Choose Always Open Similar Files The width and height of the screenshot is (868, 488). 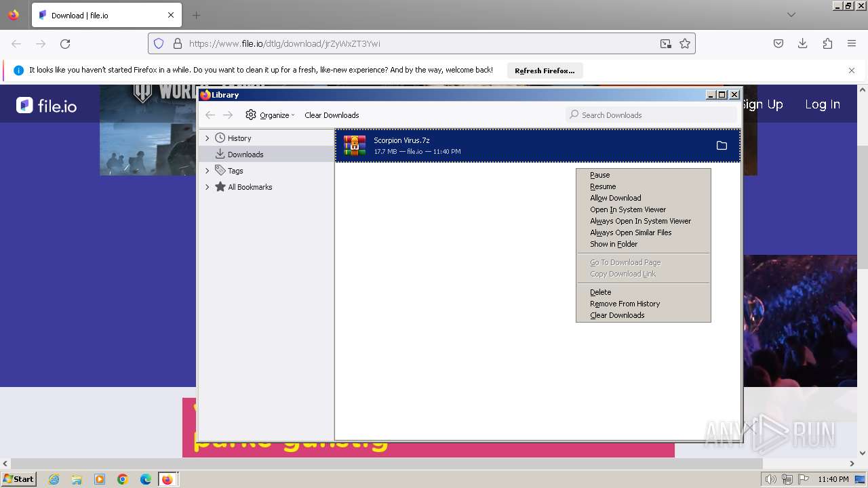click(643, 232)
